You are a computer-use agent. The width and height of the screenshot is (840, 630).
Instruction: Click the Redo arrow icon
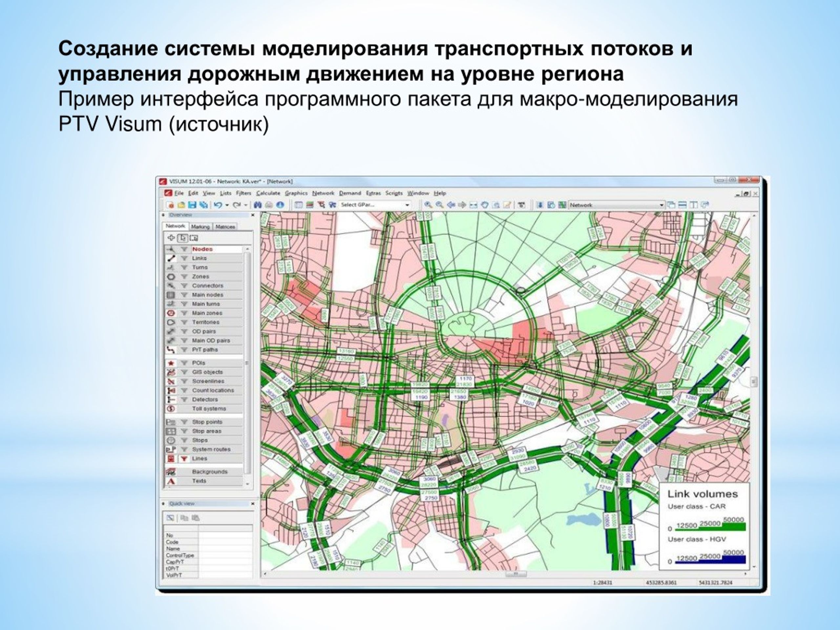pos(237,205)
